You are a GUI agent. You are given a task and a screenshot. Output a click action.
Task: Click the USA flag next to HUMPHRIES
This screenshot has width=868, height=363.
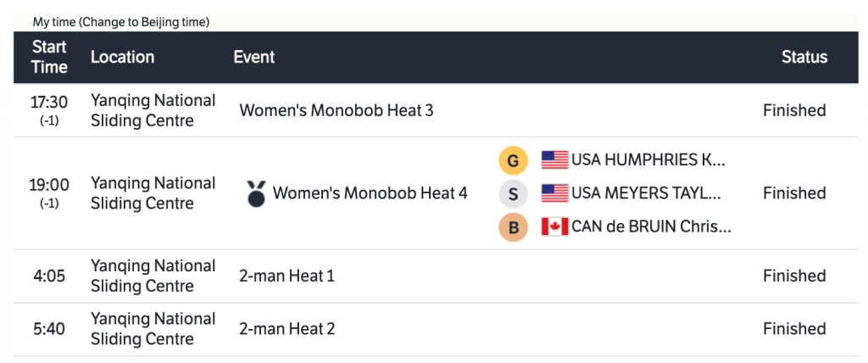(x=554, y=159)
